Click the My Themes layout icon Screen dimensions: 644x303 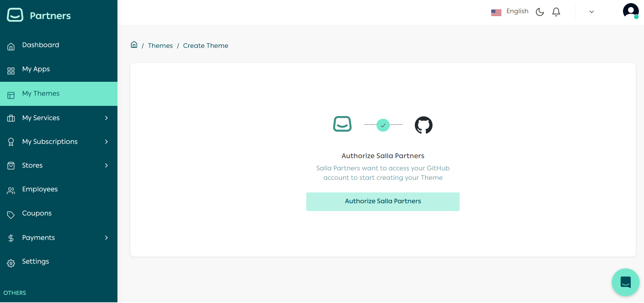[x=11, y=95]
